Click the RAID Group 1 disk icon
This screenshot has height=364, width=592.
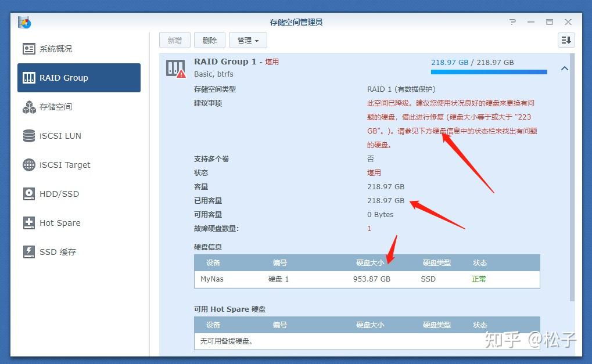coord(174,68)
